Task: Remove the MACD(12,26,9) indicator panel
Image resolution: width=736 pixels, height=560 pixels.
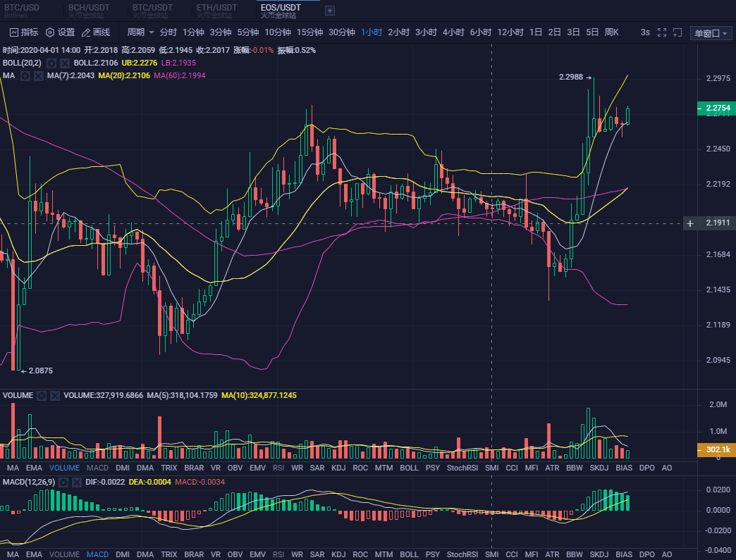Action: pyautogui.click(x=77, y=482)
